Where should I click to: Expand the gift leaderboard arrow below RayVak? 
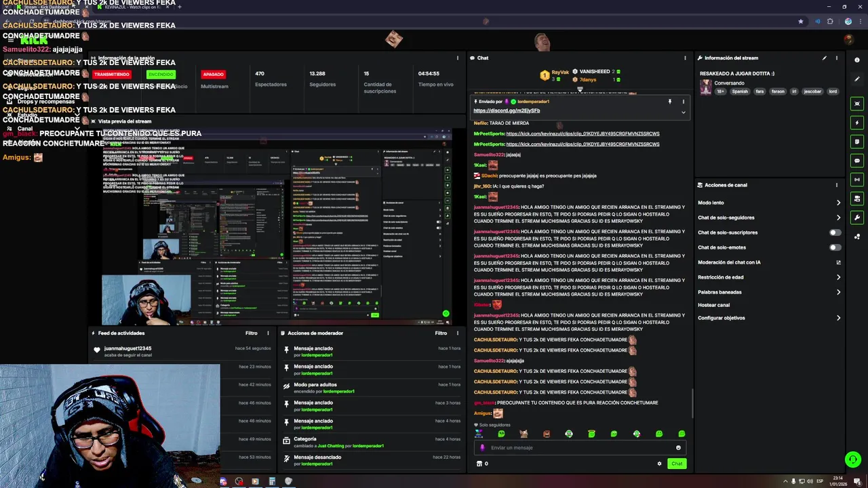point(580,89)
